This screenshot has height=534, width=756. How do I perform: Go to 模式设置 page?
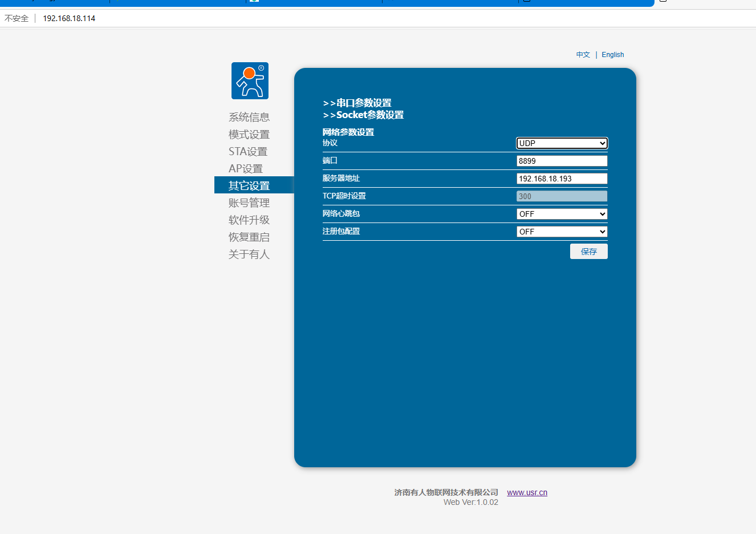249,134
